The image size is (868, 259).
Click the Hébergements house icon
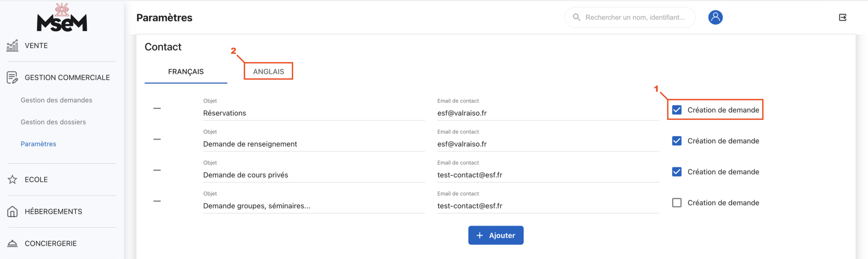(x=12, y=212)
